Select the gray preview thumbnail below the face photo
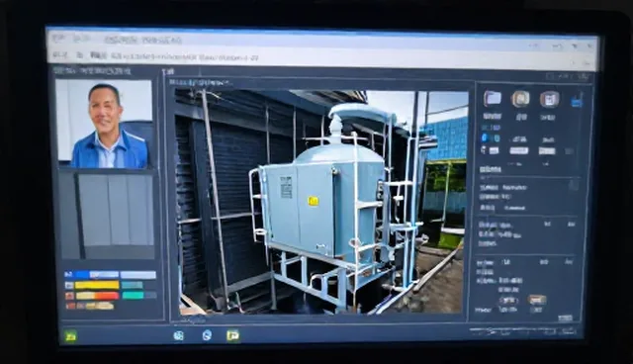Viewport: 633px width, 364px height. (108, 216)
